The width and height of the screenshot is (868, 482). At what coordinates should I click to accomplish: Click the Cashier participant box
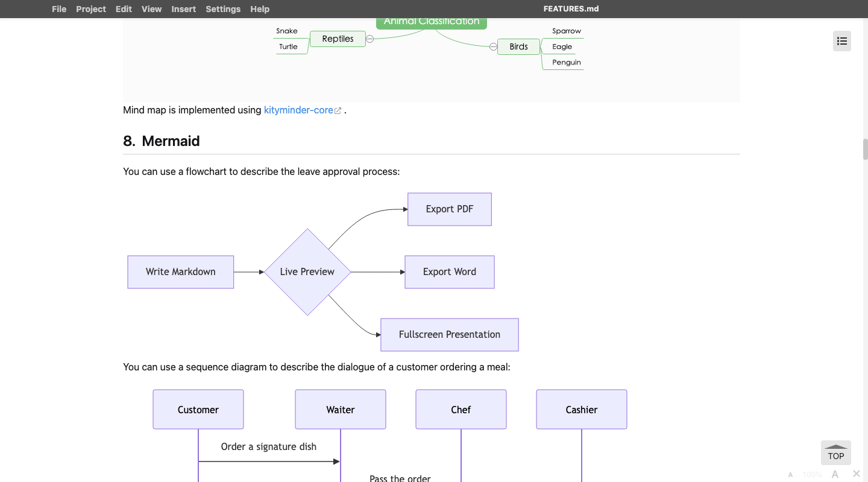click(582, 410)
